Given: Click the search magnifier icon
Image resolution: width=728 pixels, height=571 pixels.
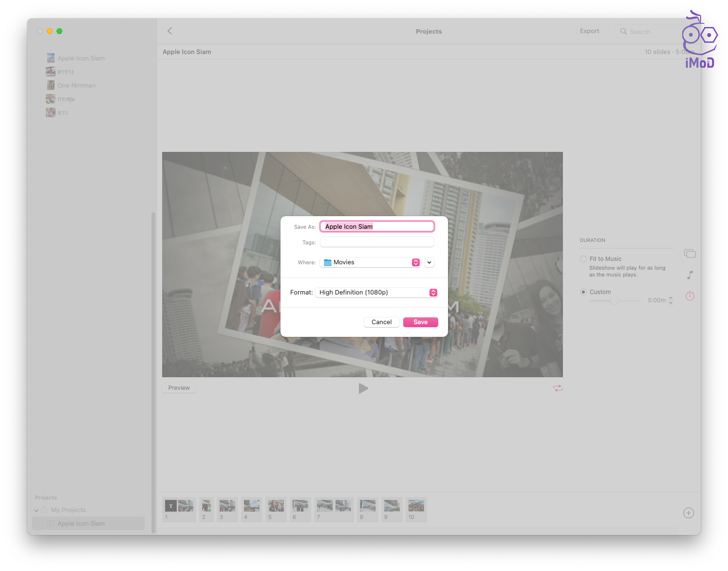Looking at the screenshot, I should [x=623, y=32].
